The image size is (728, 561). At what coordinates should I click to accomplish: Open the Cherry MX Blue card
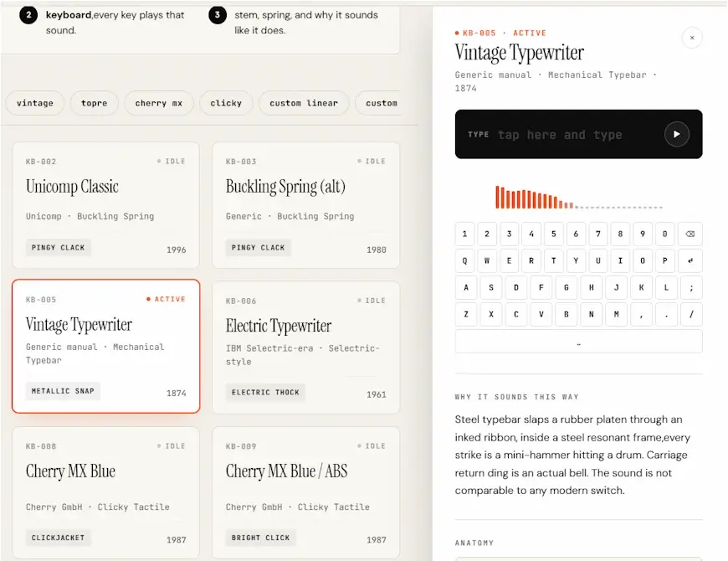(x=105, y=492)
